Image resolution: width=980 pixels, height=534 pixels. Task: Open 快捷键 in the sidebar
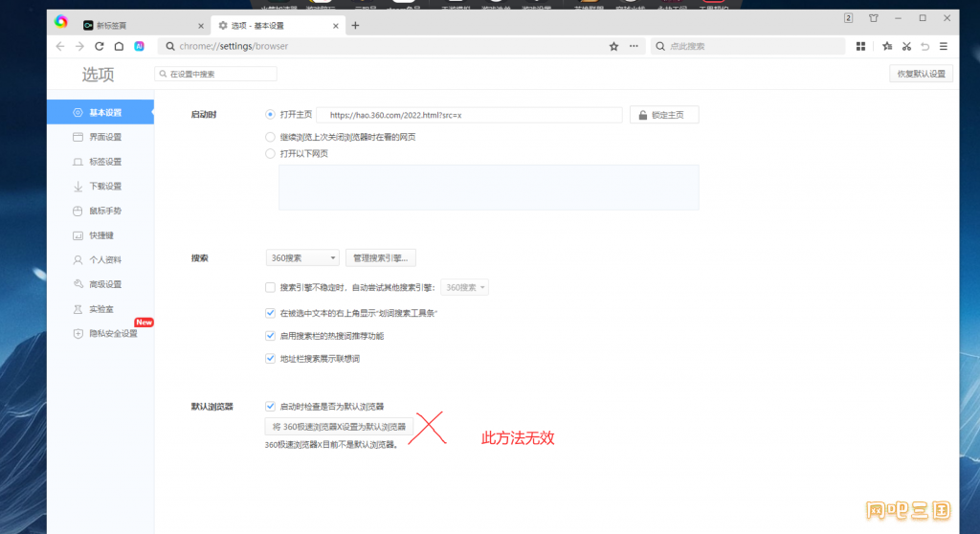click(x=100, y=235)
